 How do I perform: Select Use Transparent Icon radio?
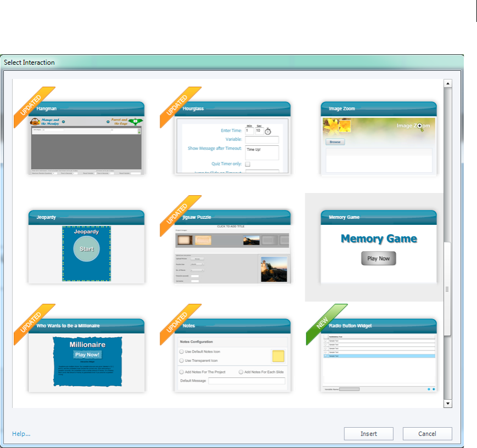click(x=182, y=360)
